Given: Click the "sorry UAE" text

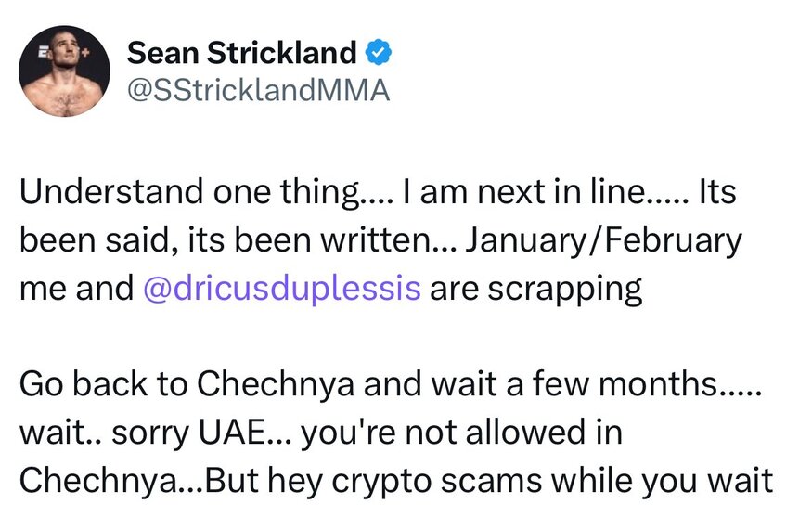Looking at the screenshot, I should [x=188, y=433].
